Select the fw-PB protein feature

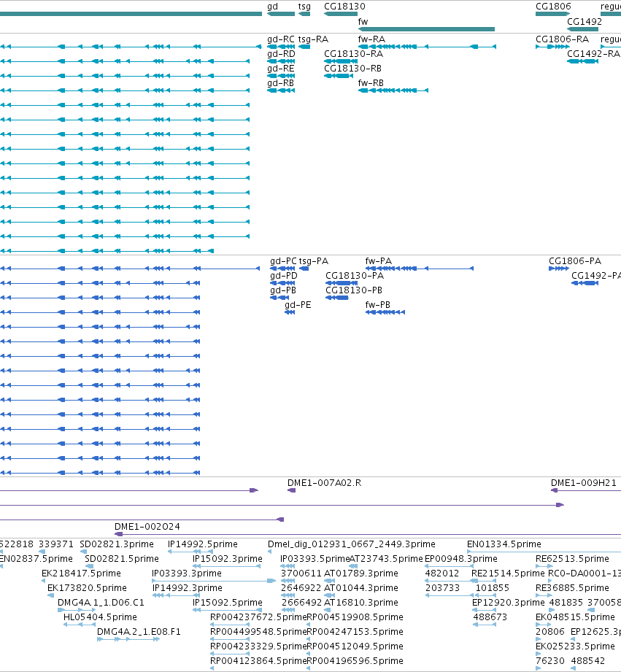tap(385, 312)
